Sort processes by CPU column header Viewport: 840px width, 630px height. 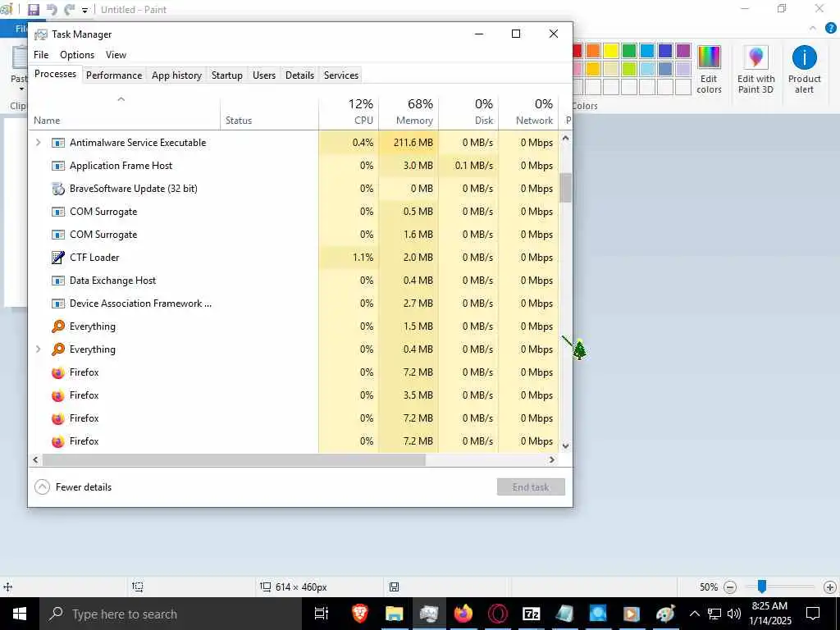click(349, 112)
